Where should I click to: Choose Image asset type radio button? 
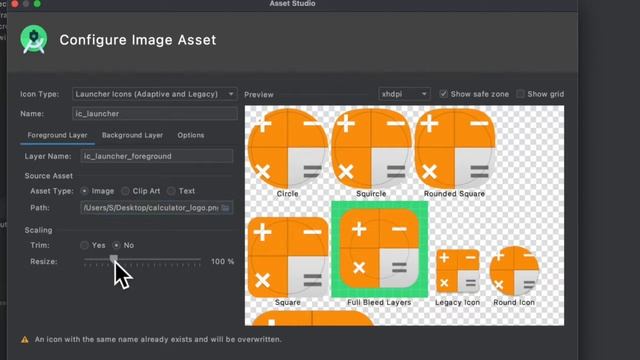tap(84, 191)
